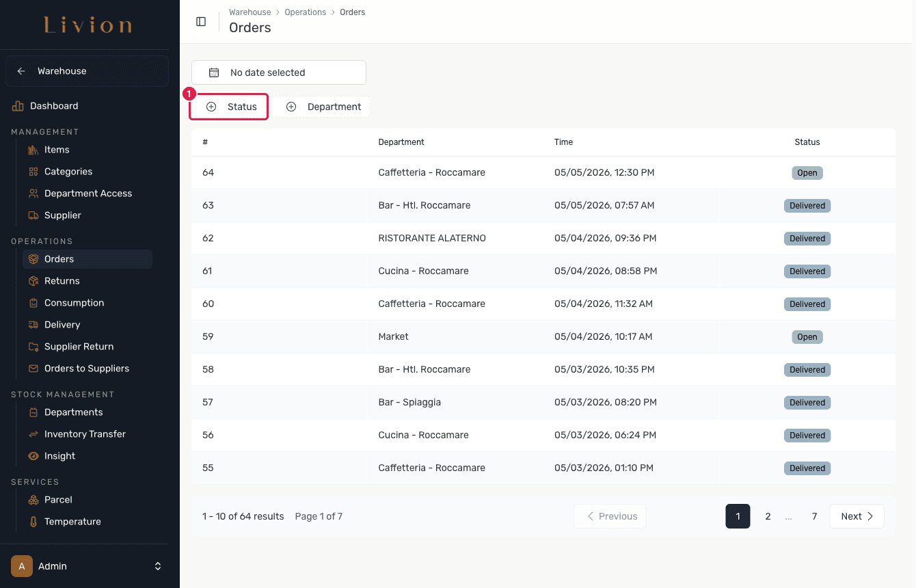Click the Warehouse back button
916x588 pixels.
click(87, 71)
